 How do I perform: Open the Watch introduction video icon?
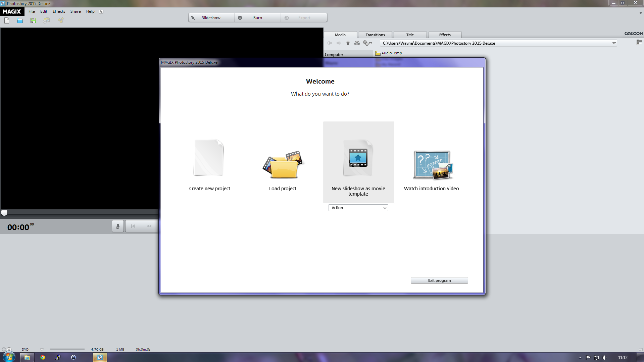(433, 165)
